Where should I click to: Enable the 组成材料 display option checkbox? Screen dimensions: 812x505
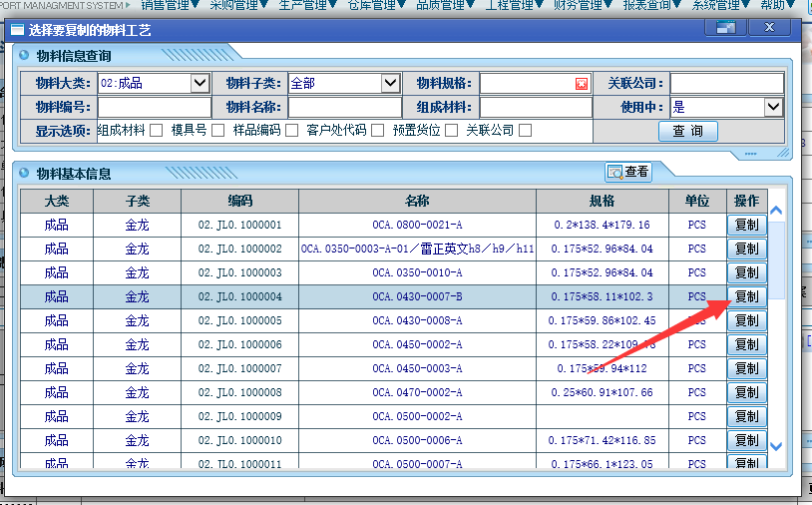click(157, 130)
